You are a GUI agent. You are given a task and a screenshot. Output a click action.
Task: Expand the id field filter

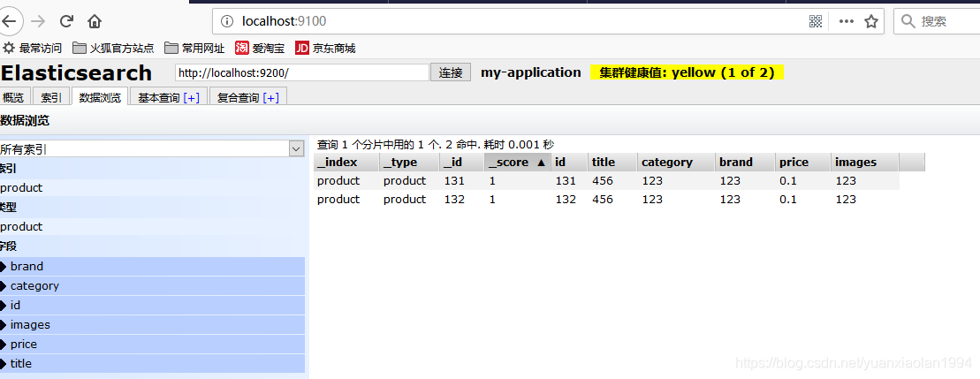click(x=153, y=306)
